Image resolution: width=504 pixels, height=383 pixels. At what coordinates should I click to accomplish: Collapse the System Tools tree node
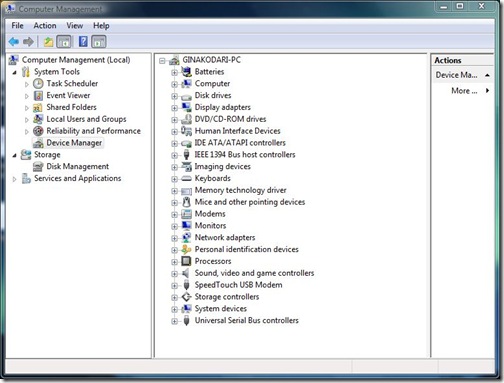(14, 72)
